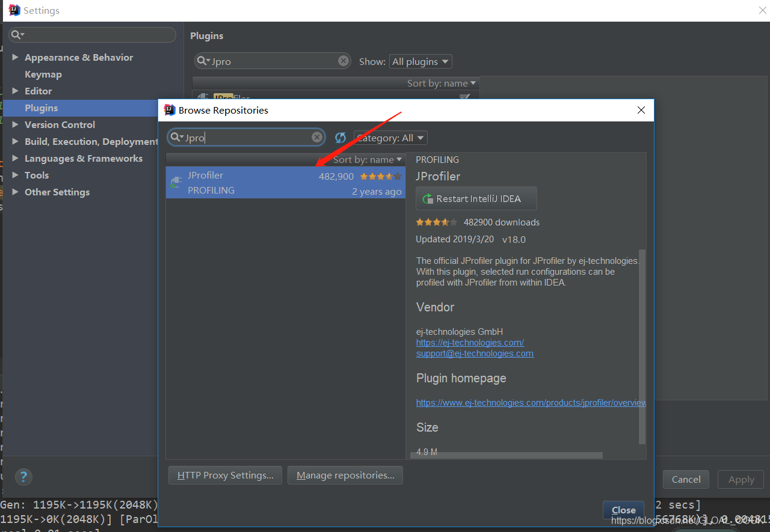
Task: Select Plugins in settings tree
Action: click(x=42, y=108)
